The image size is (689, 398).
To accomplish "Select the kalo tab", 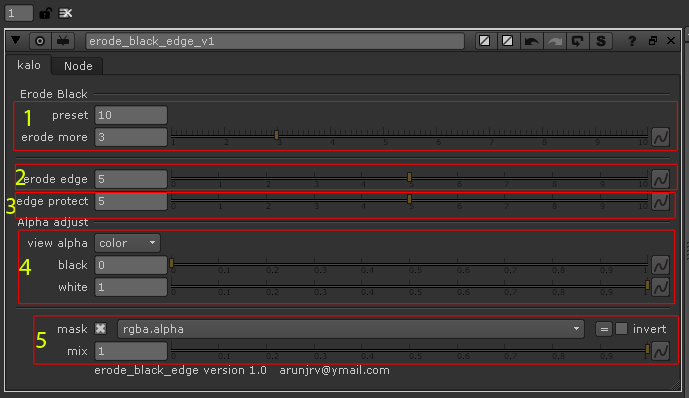I will point(29,65).
